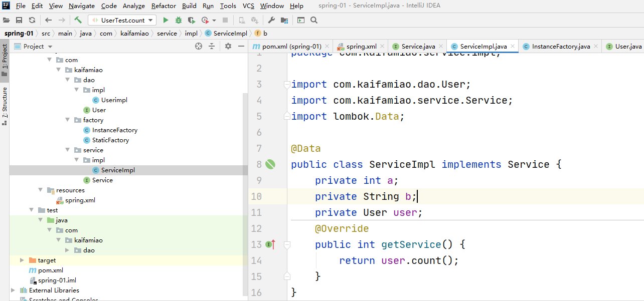Close the spring.xml tab

(382, 47)
